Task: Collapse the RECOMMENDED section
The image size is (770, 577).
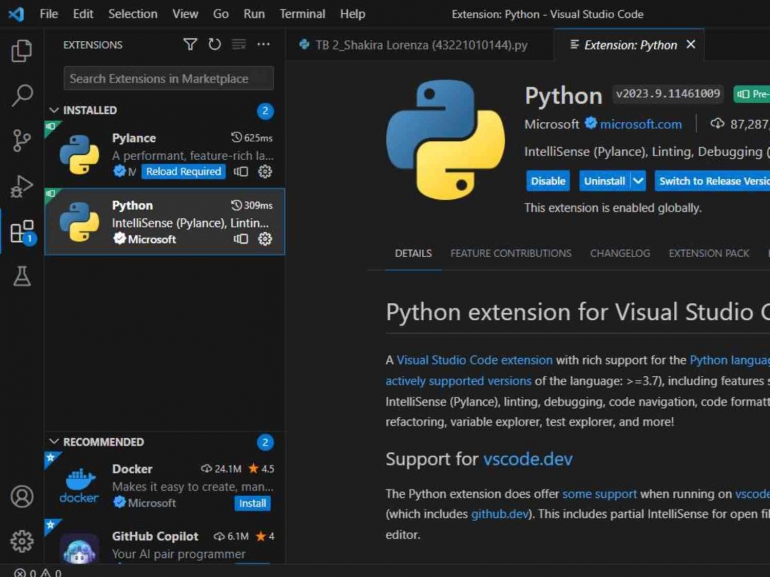Action: tap(54, 441)
